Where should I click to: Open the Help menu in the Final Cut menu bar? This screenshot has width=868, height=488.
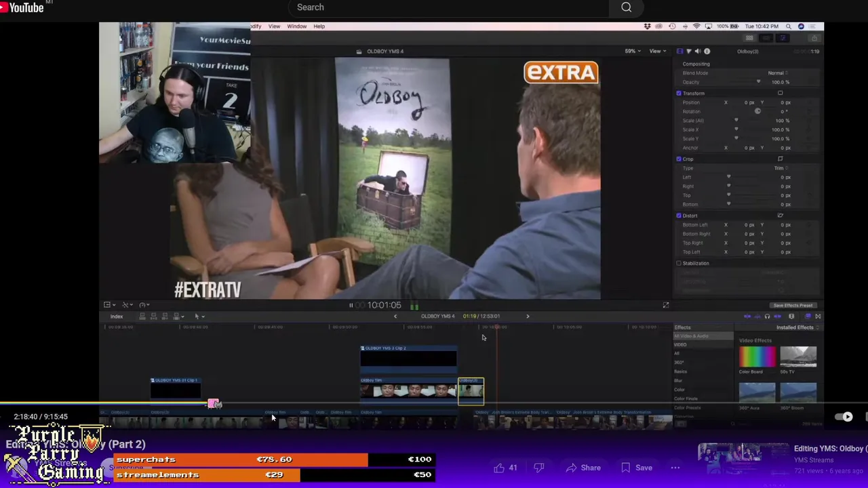point(319,26)
